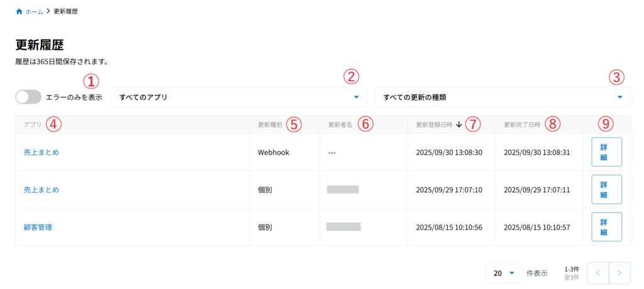Open 売上まとめ link dated 2025/09/29
This screenshot has width=644, height=289.
tap(37, 190)
